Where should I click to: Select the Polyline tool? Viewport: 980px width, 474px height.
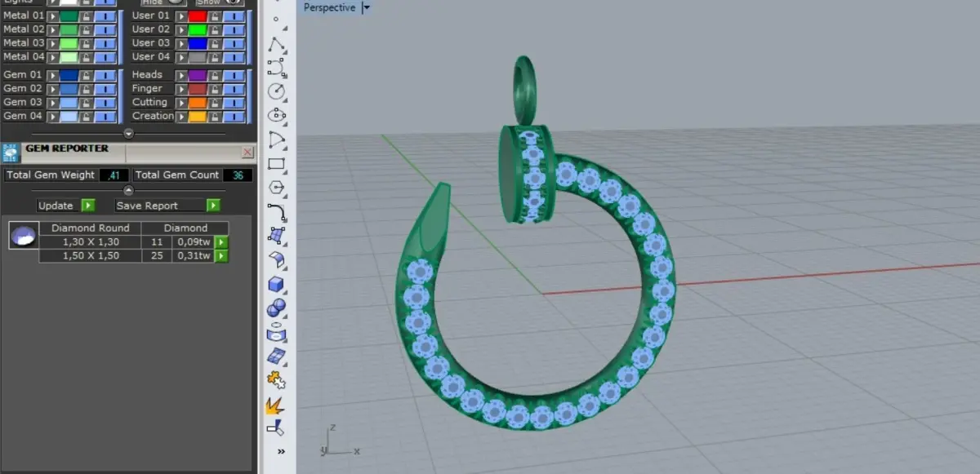click(276, 43)
